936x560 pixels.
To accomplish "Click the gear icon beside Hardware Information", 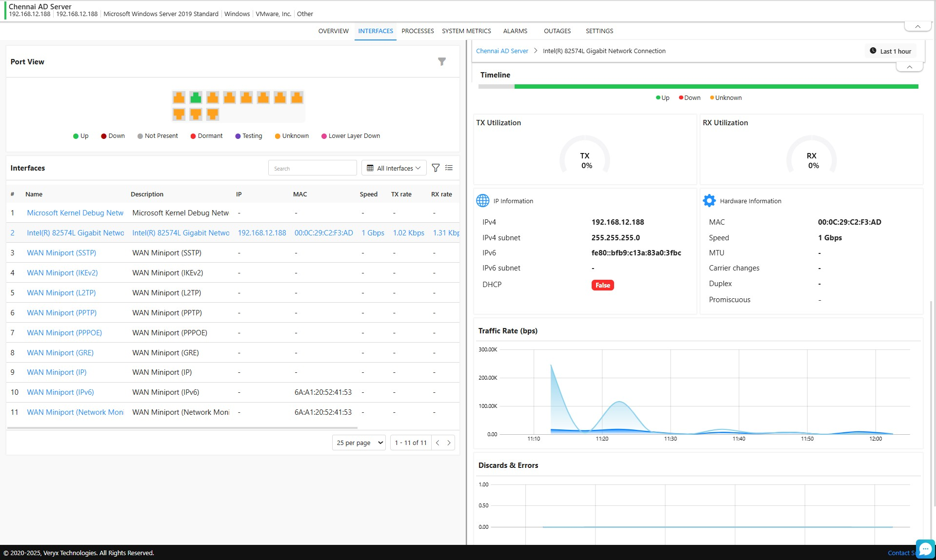I will 709,201.
